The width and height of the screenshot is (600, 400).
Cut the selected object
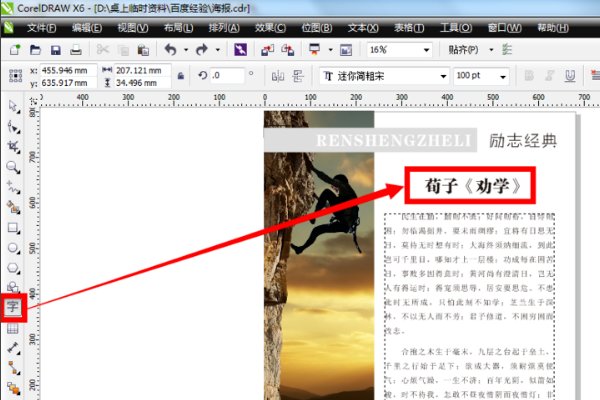point(103,49)
